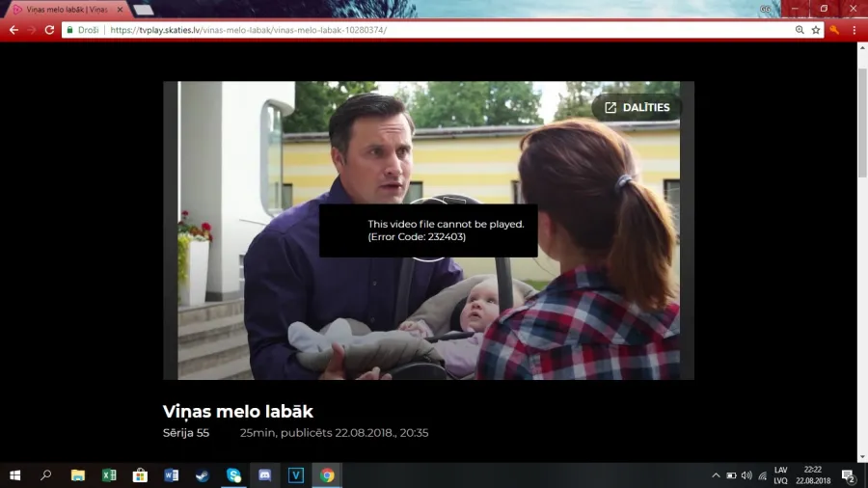Click the publication date text 22.08.2018., 20:35
868x488 pixels.
tap(381, 433)
